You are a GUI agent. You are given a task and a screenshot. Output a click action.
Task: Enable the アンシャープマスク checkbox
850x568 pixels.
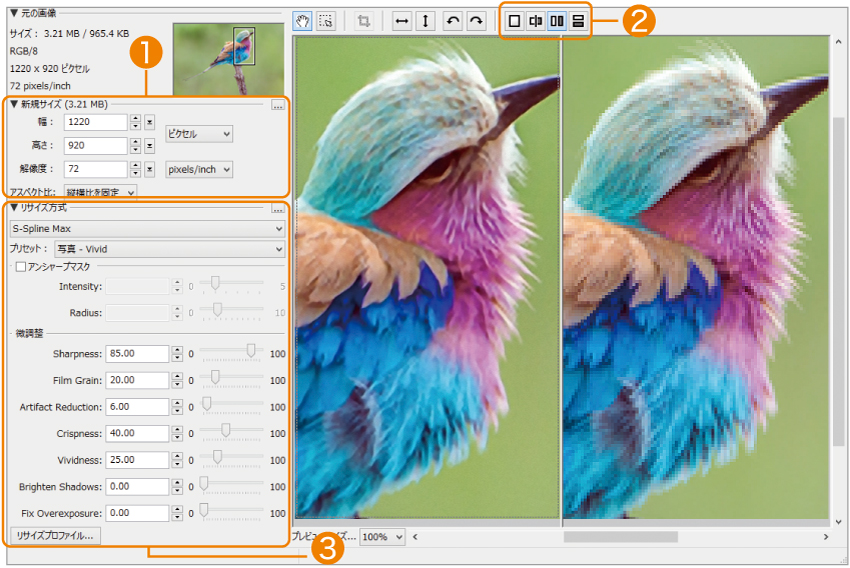[21, 267]
